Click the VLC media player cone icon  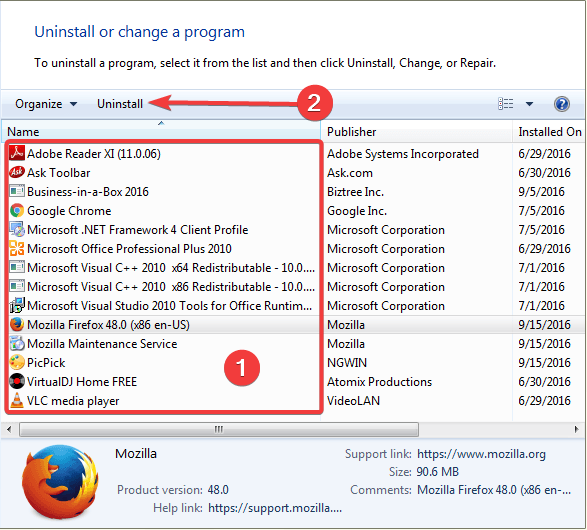(17, 400)
